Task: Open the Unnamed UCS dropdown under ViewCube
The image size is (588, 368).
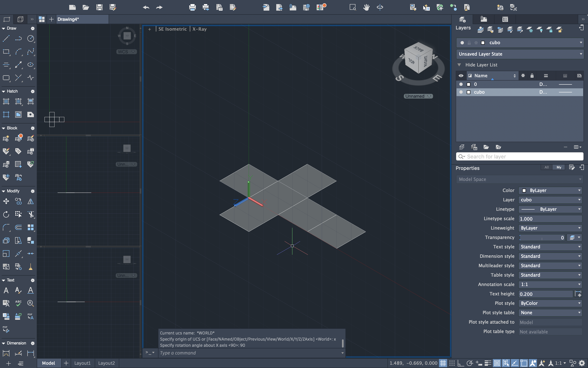Action: [418, 96]
